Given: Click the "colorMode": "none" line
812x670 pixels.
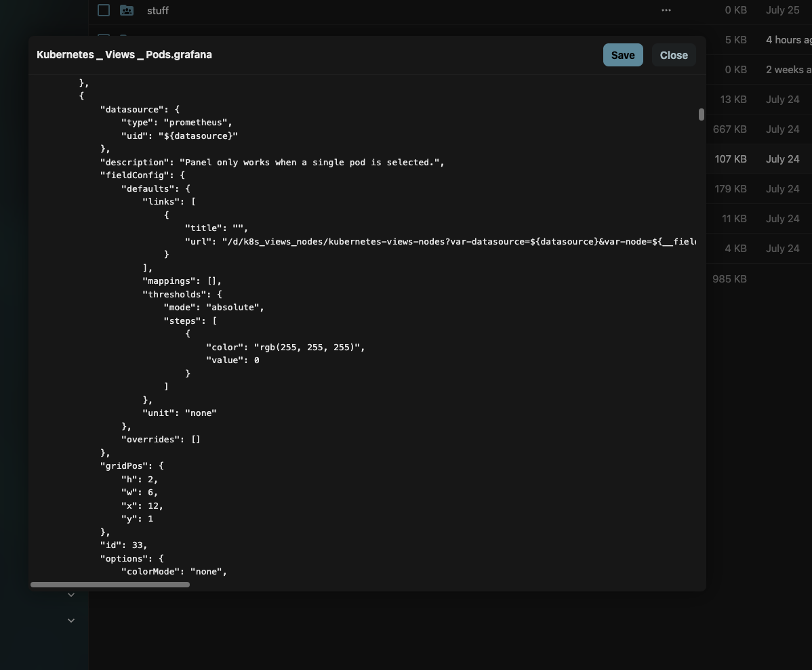Looking at the screenshot, I should (174, 572).
